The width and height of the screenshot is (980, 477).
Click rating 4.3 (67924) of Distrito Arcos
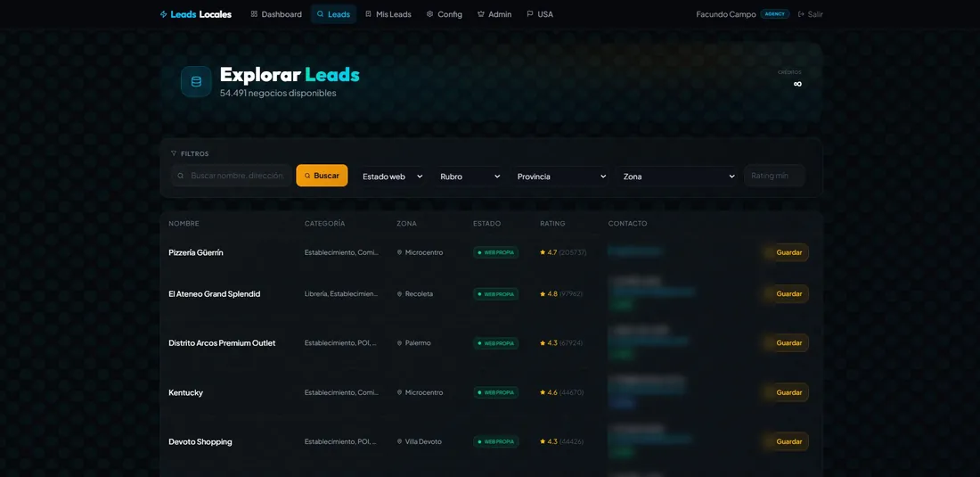[x=561, y=343]
